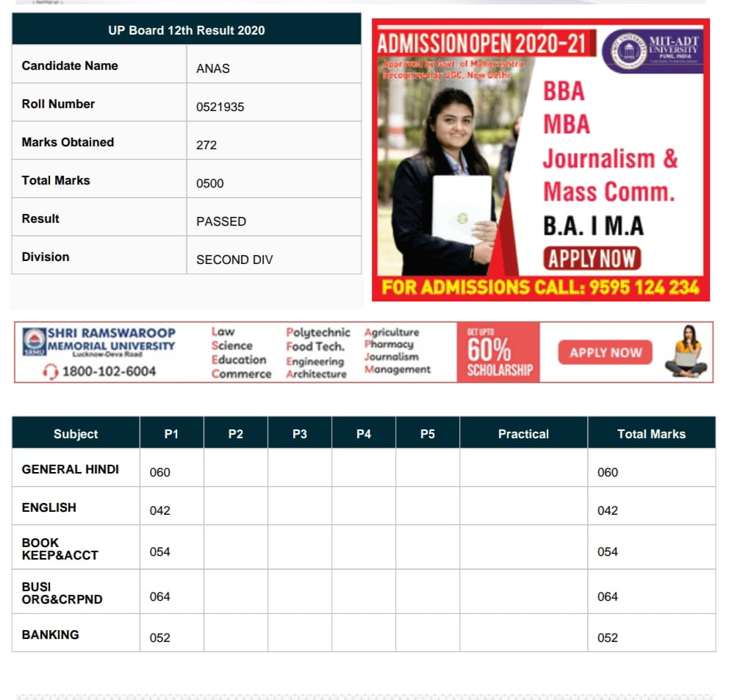Click the SECOND DIV division value
Screen dimensions: 729x700
(234, 260)
